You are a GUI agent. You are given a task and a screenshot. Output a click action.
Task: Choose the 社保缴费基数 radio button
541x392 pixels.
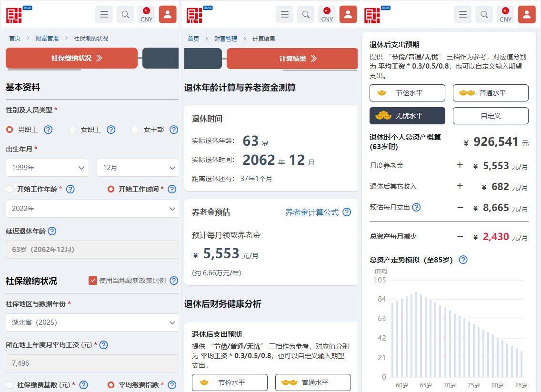coord(10,385)
